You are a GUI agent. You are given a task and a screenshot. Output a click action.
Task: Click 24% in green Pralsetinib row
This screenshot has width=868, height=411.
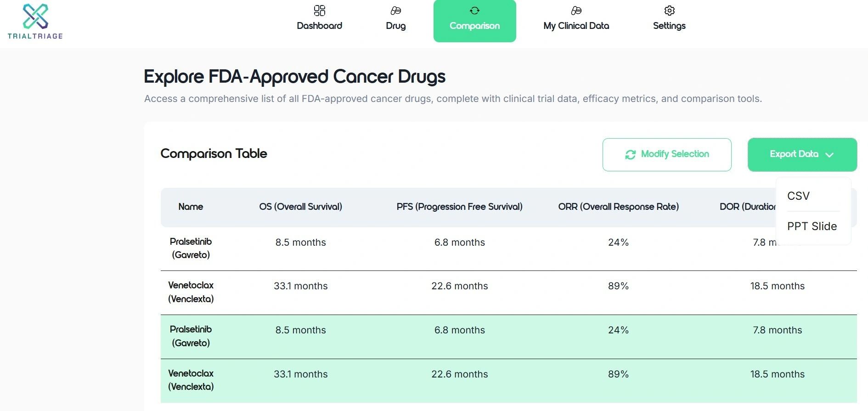[x=619, y=330]
